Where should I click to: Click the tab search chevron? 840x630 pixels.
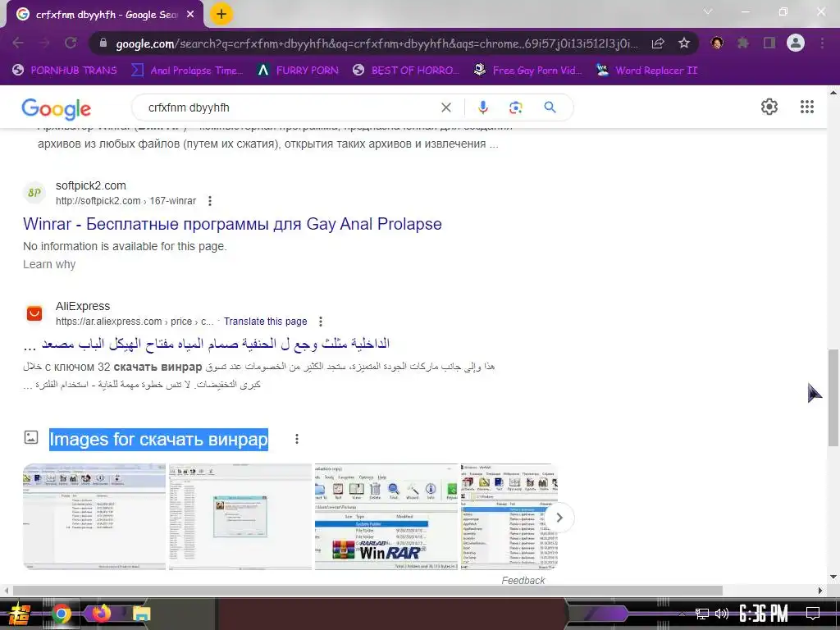pyautogui.click(x=708, y=11)
